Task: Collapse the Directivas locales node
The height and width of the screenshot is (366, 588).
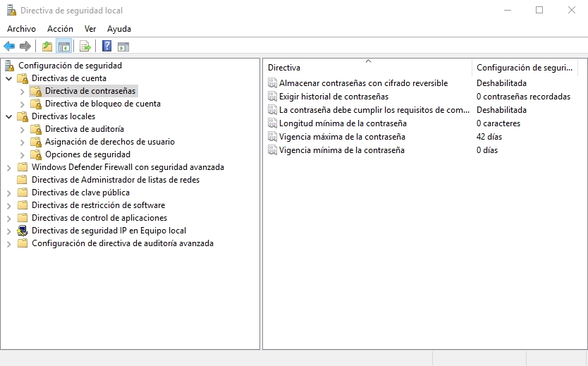Action: pyautogui.click(x=8, y=116)
